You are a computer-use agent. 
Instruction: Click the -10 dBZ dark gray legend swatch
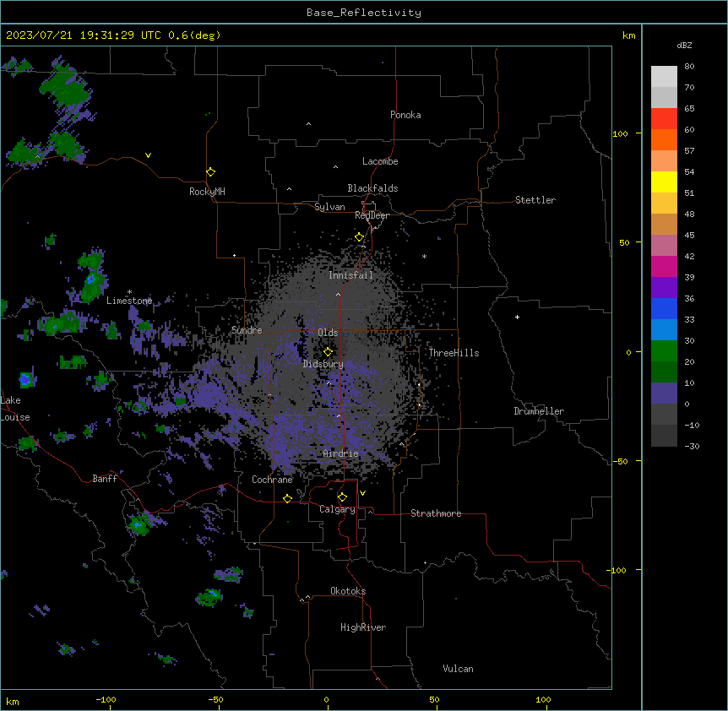[x=664, y=436]
